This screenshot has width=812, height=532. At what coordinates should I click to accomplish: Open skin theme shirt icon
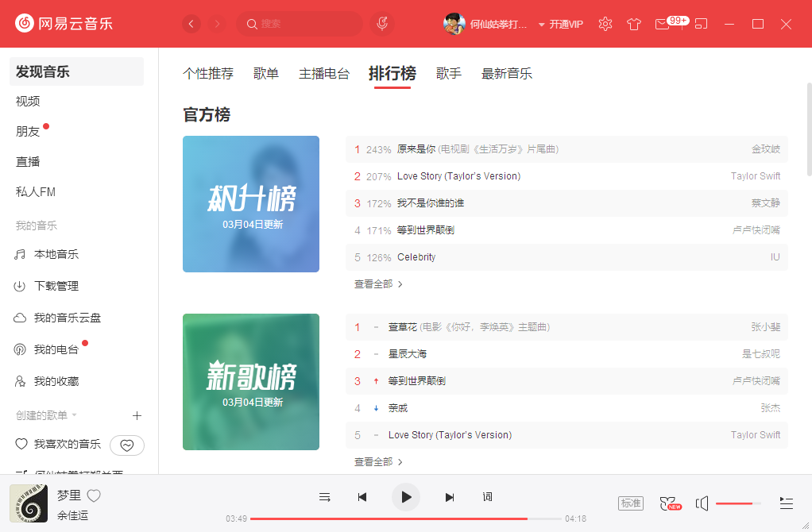(634, 24)
